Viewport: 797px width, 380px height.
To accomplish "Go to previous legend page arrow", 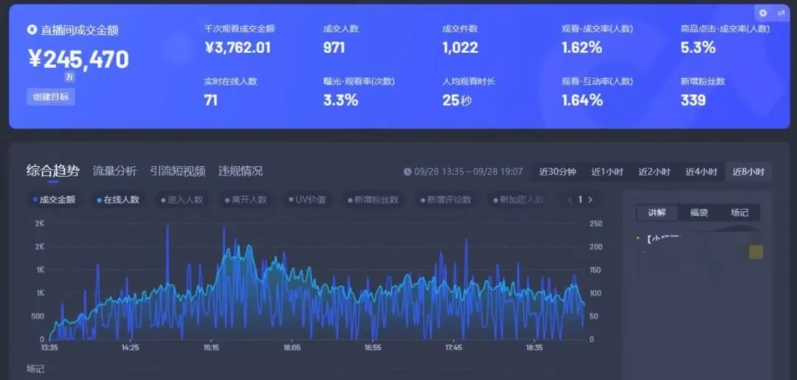I will [570, 200].
